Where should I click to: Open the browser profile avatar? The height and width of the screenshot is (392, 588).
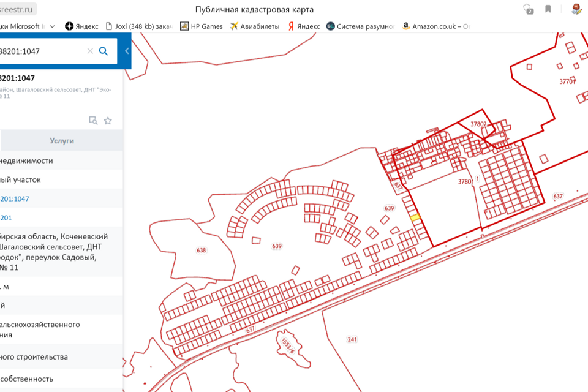576,9
